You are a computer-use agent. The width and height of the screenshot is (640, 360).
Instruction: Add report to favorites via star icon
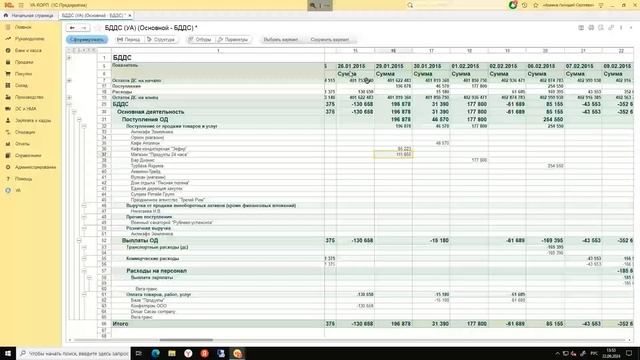[x=98, y=28]
